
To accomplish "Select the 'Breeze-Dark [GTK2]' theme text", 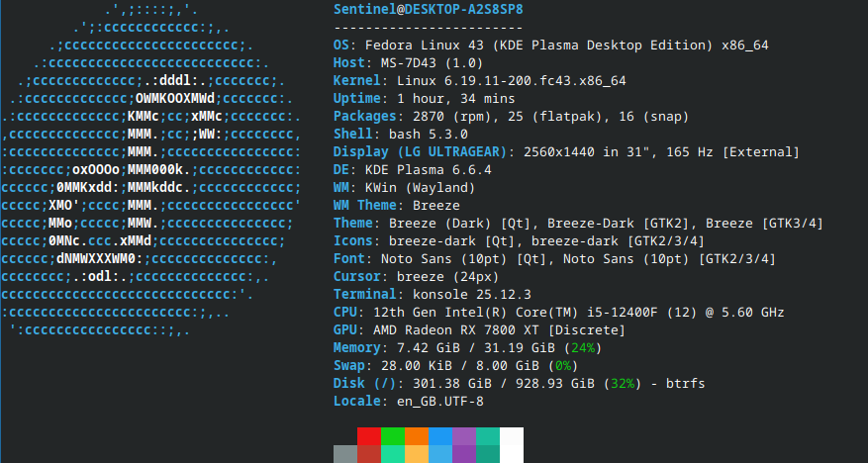I will pos(619,223).
